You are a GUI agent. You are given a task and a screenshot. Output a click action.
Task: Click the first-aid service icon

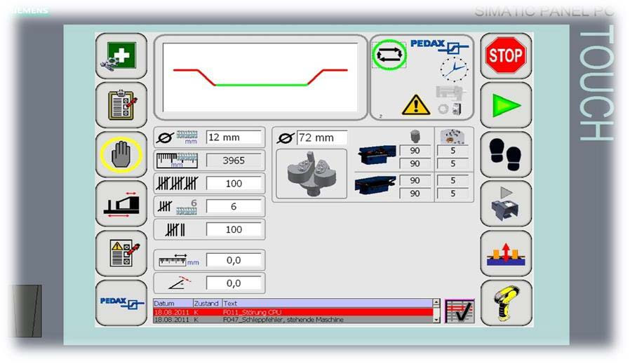click(121, 56)
